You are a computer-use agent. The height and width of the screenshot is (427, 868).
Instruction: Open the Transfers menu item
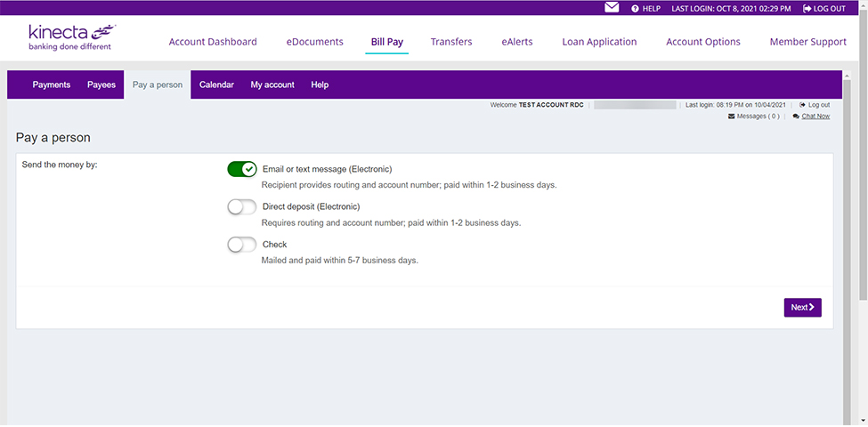(x=451, y=42)
